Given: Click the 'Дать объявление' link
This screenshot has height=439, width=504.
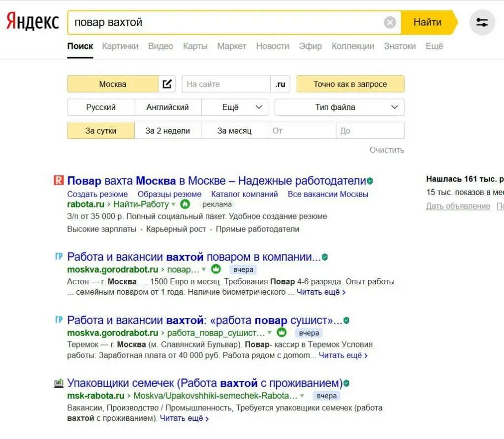Looking at the screenshot, I should click(458, 206).
